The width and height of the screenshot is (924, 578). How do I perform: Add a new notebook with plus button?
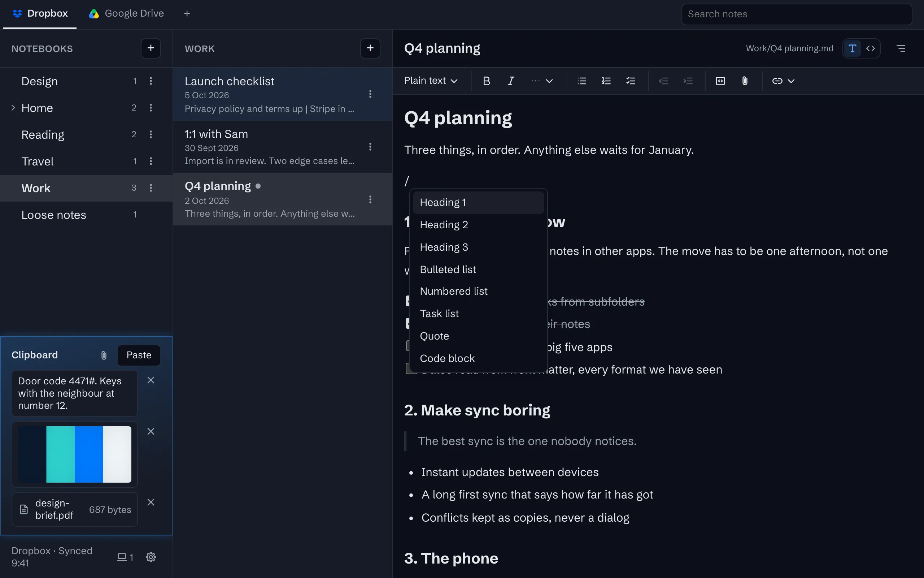coord(151,48)
